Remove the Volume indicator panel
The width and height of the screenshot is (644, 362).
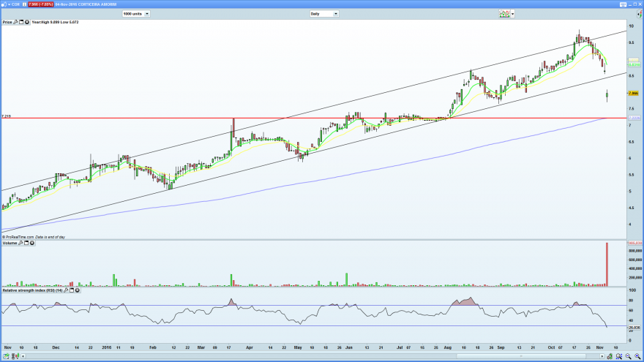[32, 243]
